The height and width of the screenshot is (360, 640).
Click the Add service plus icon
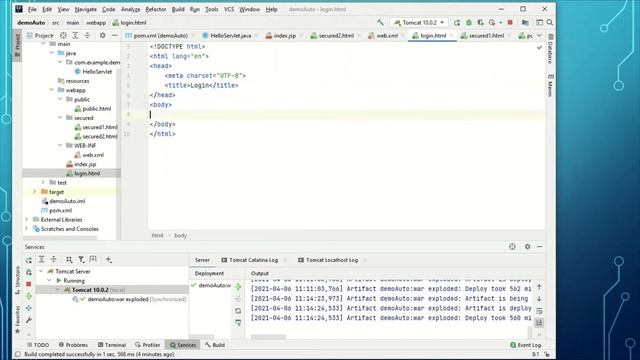coord(108,260)
